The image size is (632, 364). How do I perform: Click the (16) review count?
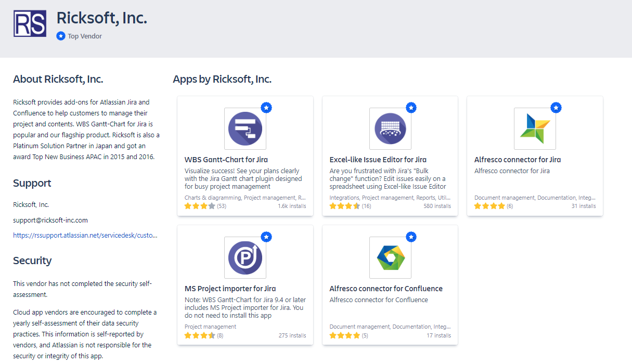point(367,206)
